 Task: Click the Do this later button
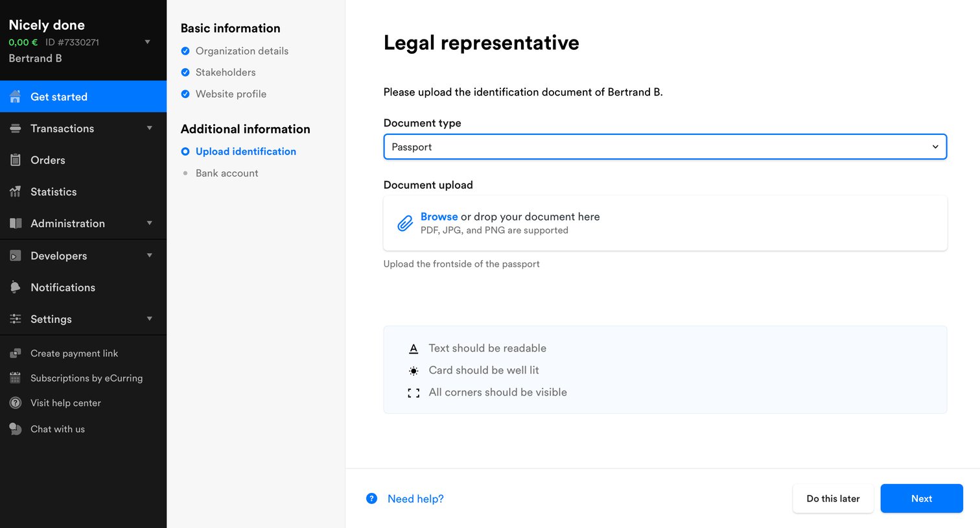pos(833,498)
